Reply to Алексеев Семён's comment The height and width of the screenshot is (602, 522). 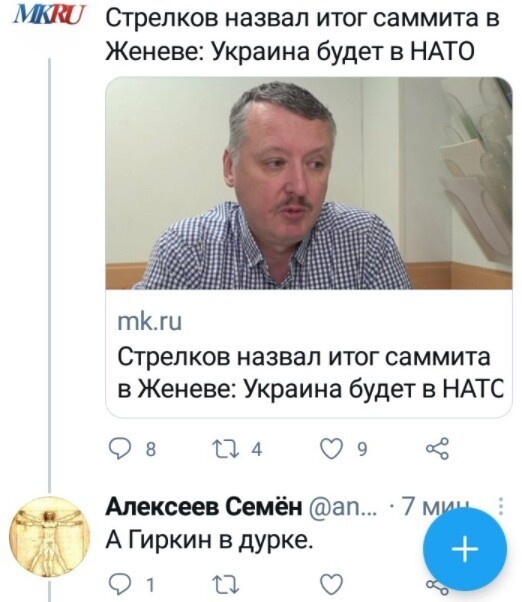(x=120, y=585)
